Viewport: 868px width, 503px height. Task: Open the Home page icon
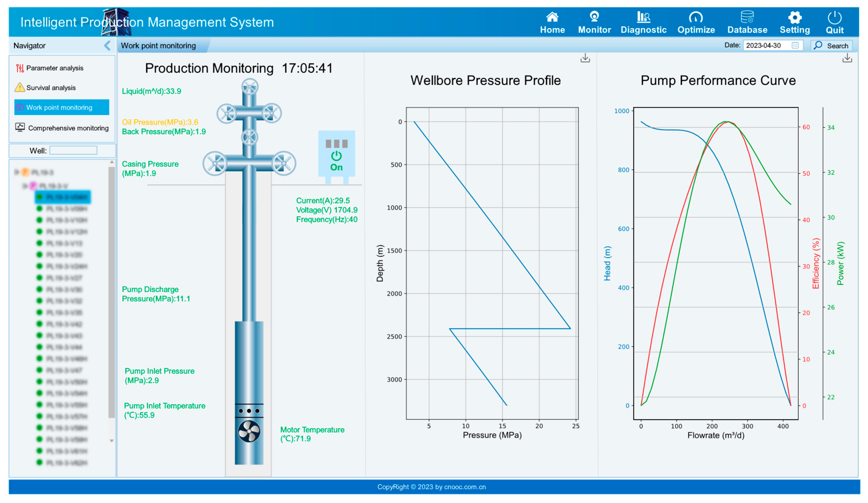tap(552, 17)
